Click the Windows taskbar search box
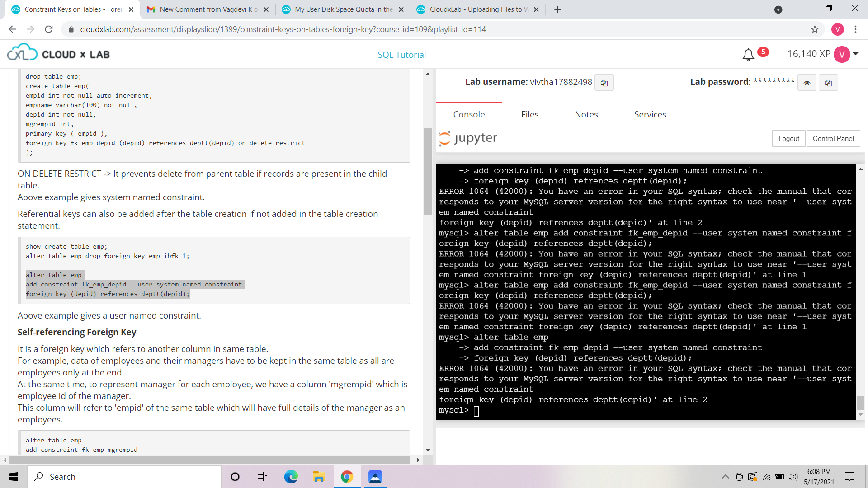Screen dimensions: 868x488 [x=125, y=477]
